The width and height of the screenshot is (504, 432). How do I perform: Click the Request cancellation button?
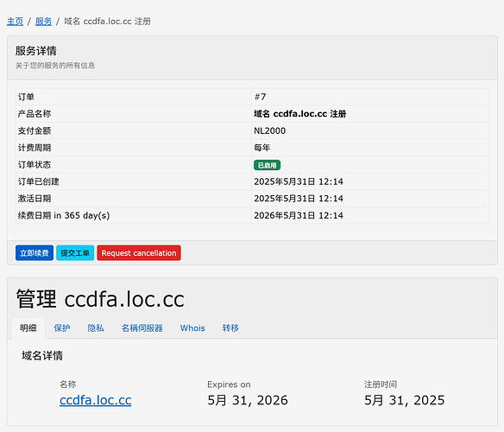tap(139, 253)
